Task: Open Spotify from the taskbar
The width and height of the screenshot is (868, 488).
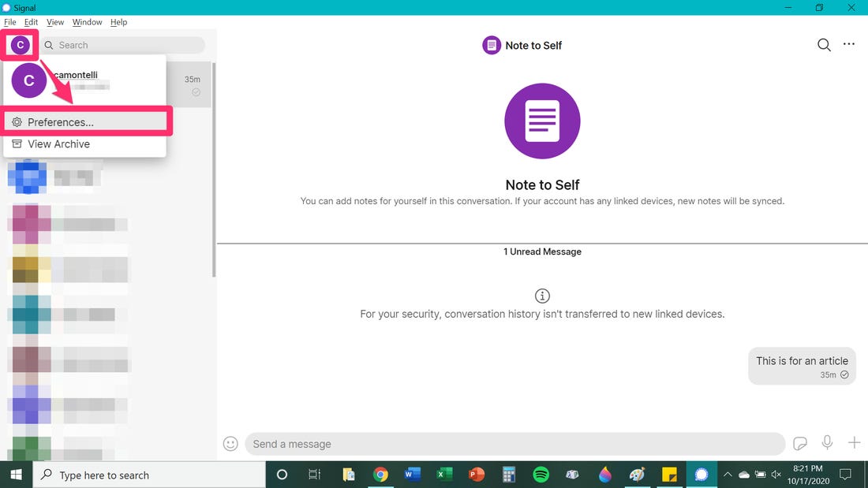Action: (x=541, y=475)
